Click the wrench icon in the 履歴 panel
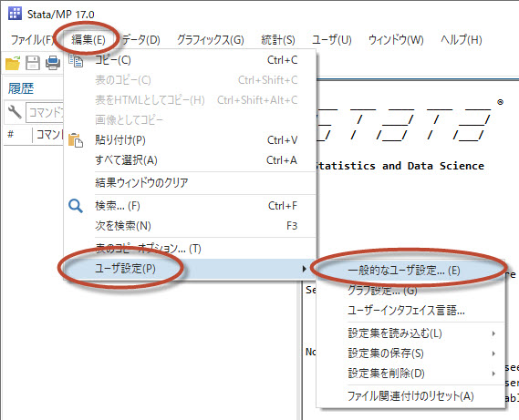This screenshot has height=420, width=519. coord(15,112)
